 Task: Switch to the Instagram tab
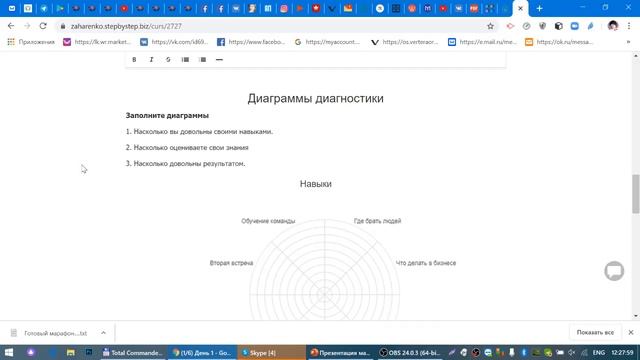[284, 8]
